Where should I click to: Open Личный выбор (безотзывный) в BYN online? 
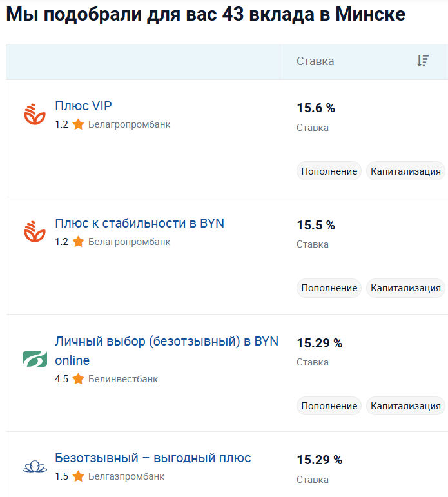point(166,351)
